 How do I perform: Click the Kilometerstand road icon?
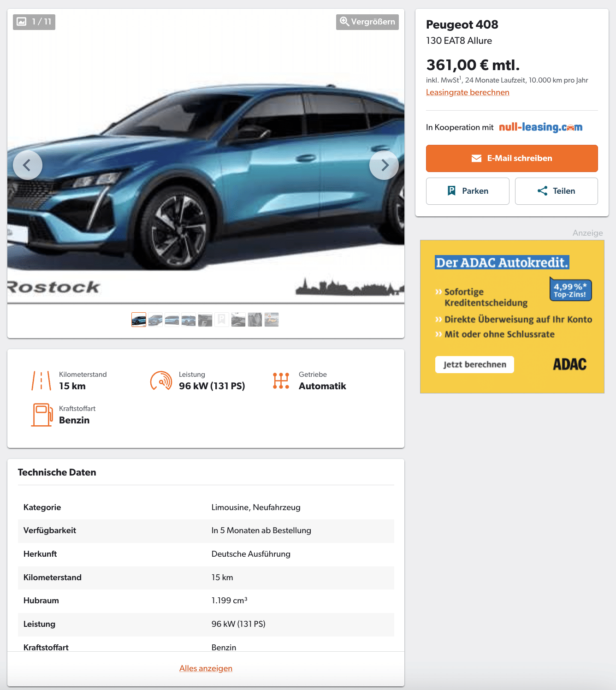point(41,381)
